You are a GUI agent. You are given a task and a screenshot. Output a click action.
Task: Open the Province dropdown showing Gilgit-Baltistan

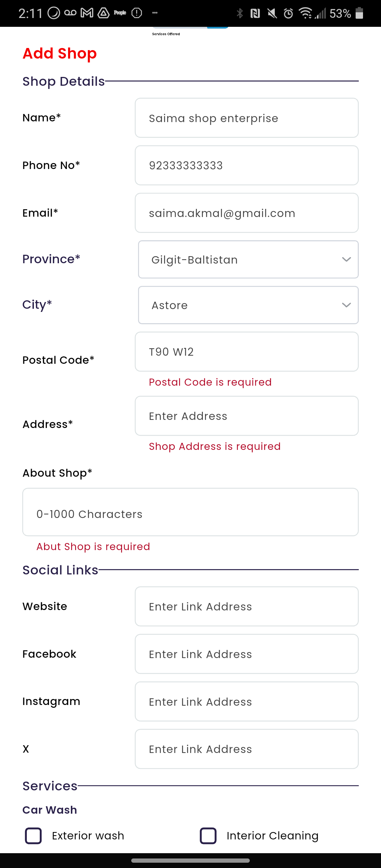[248, 259]
